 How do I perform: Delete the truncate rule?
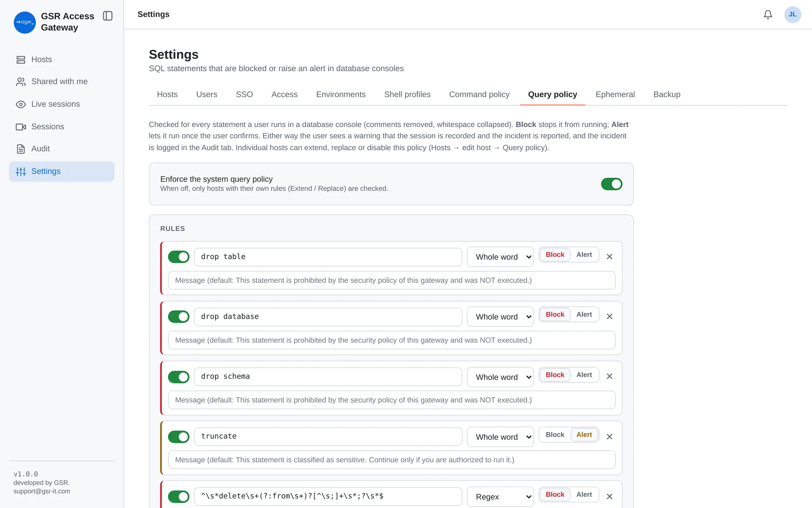pos(609,437)
